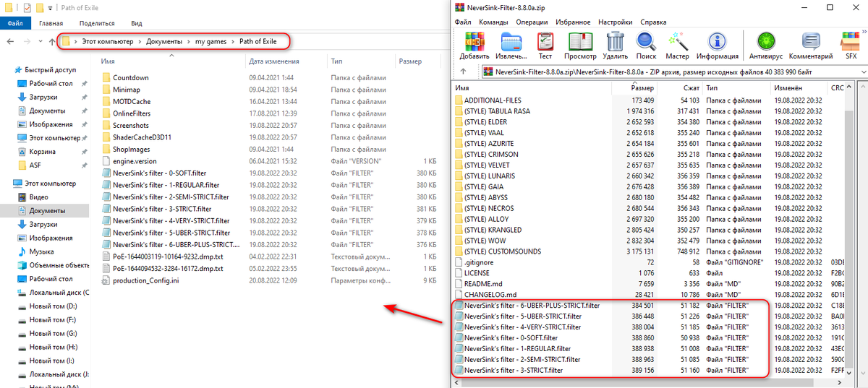Switch to Поделиться ribbon tab
The height and width of the screenshot is (388, 868).
pos(97,23)
